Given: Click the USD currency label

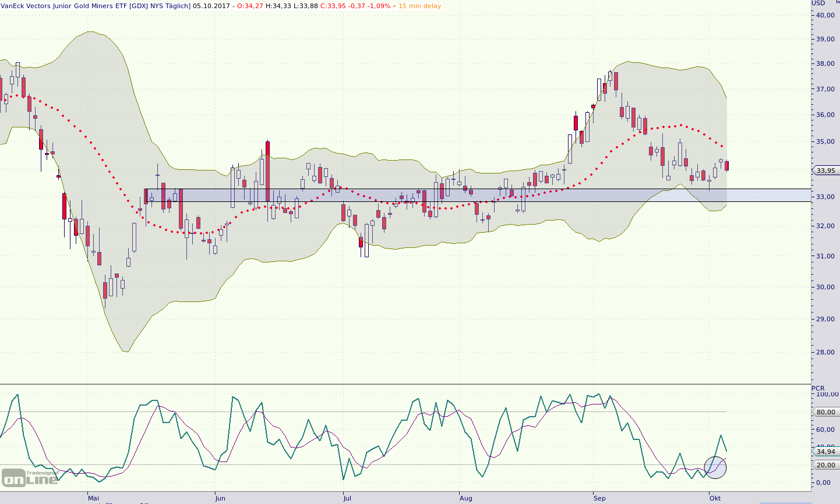Looking at the screenshot, I should 819,3.
